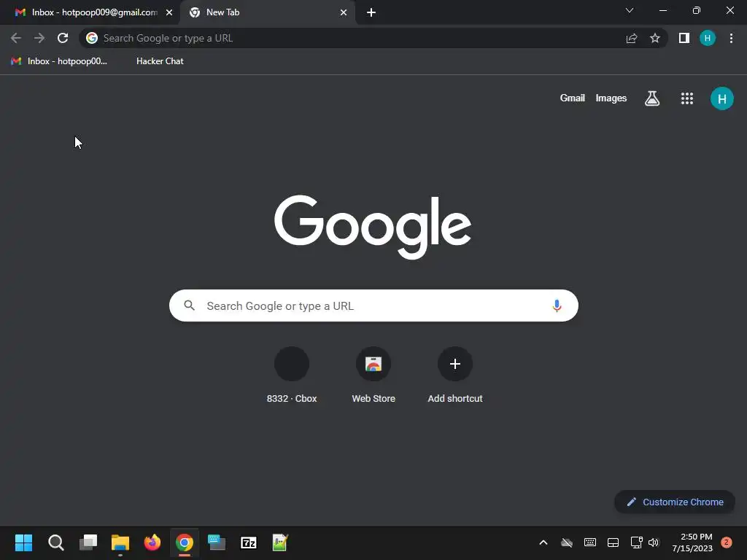Image resolution: width=747 pixels, height=560 pixels.
Task: Open the Google apps grid
Action: (x=687, y=98)
